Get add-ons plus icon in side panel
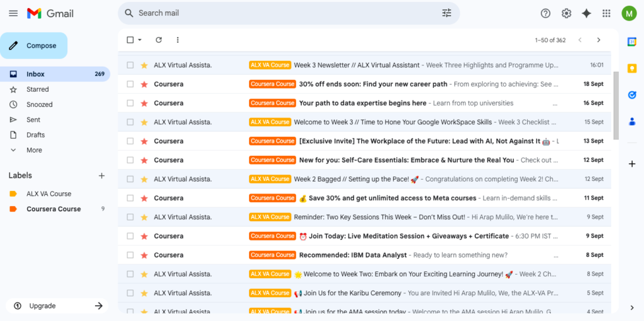The width and height of the screenshot is (644, 321). coord(631,164)
